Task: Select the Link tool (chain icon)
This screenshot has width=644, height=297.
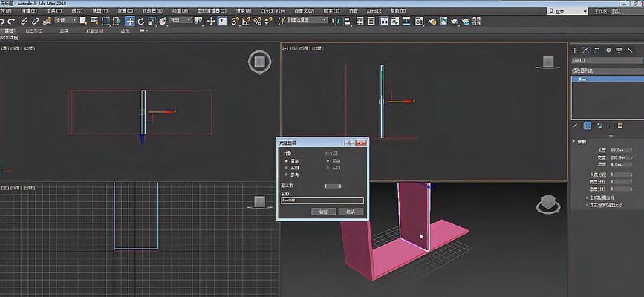Action: [x=25, y=21]
